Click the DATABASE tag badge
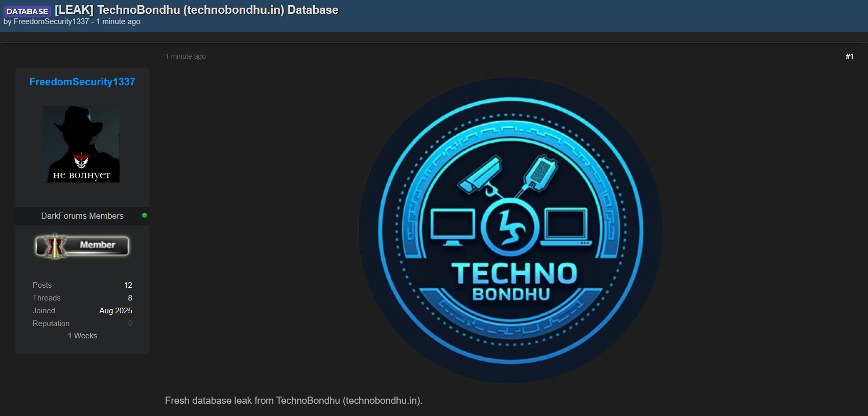 click(x=27, y=11)
